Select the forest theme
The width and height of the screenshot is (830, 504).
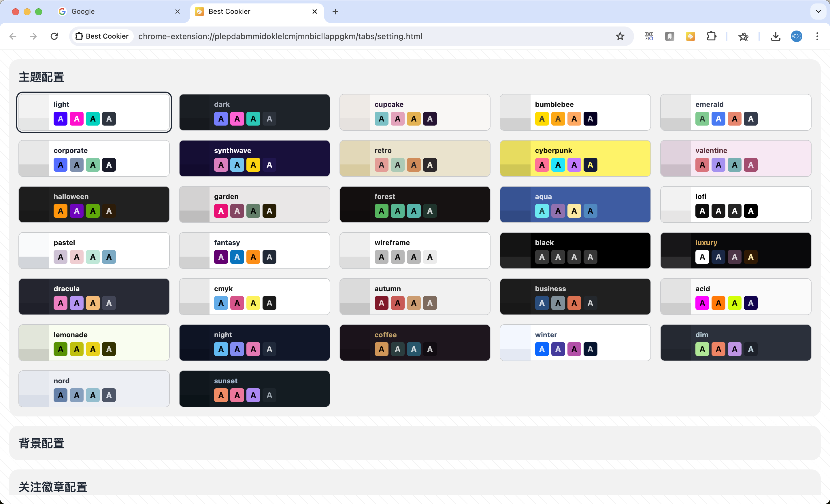coord(414,204)
